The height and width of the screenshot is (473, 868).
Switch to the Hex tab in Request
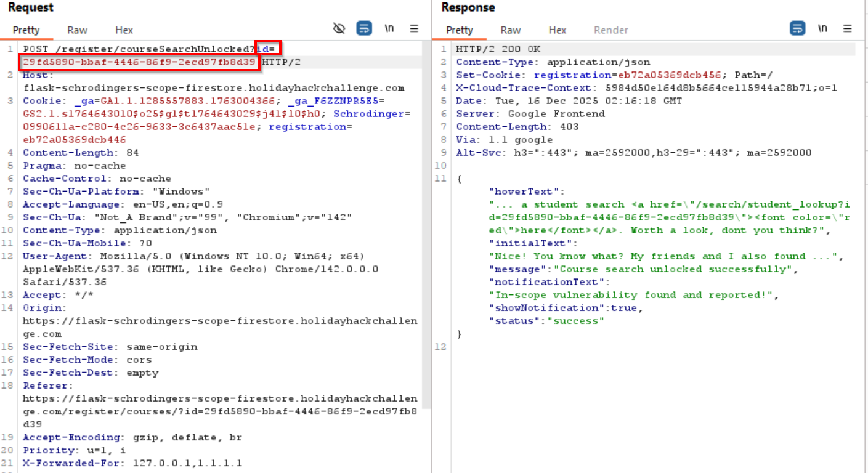coord(124,30)
